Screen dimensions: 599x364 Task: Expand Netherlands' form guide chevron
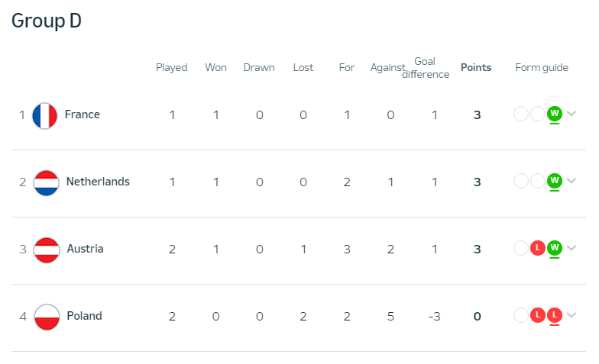(x=571, y=181)
